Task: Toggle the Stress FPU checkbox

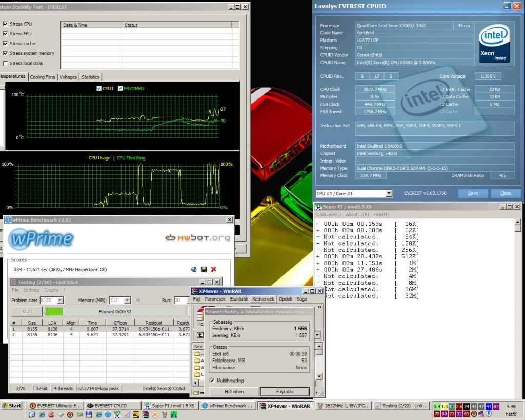Action: click(5, 33)
